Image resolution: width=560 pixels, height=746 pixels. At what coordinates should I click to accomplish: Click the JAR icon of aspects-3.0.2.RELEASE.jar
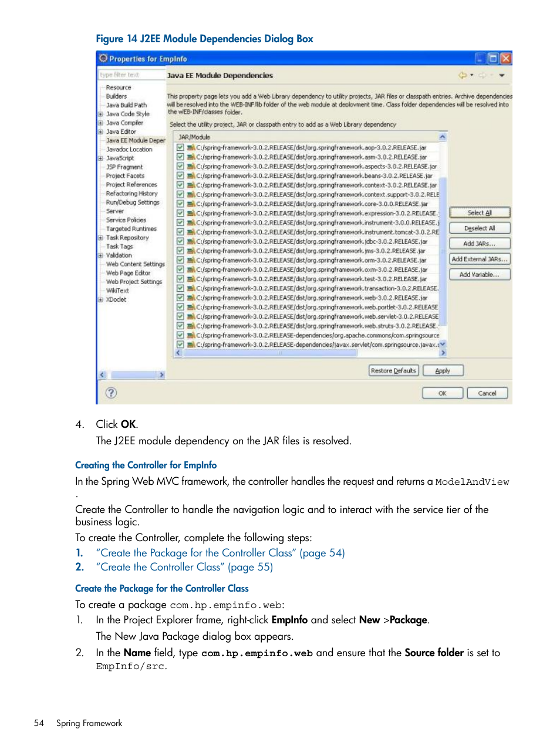coord(191,166)
